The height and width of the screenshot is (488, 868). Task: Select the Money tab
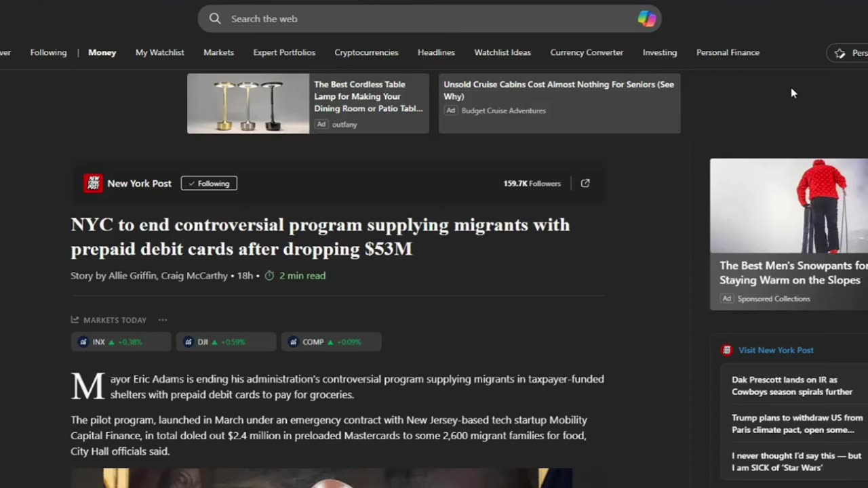(x=102, y=53)
